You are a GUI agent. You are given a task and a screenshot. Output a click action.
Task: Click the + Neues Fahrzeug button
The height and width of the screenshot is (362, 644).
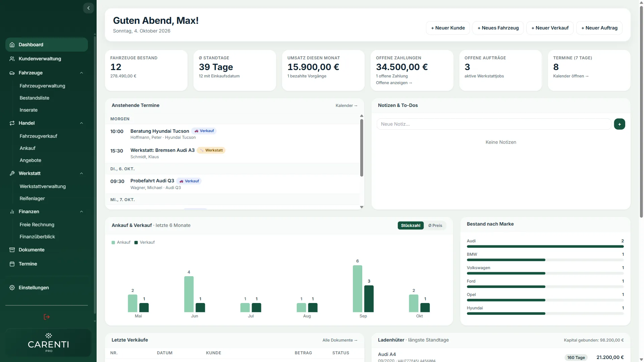(x=498, y=28)
